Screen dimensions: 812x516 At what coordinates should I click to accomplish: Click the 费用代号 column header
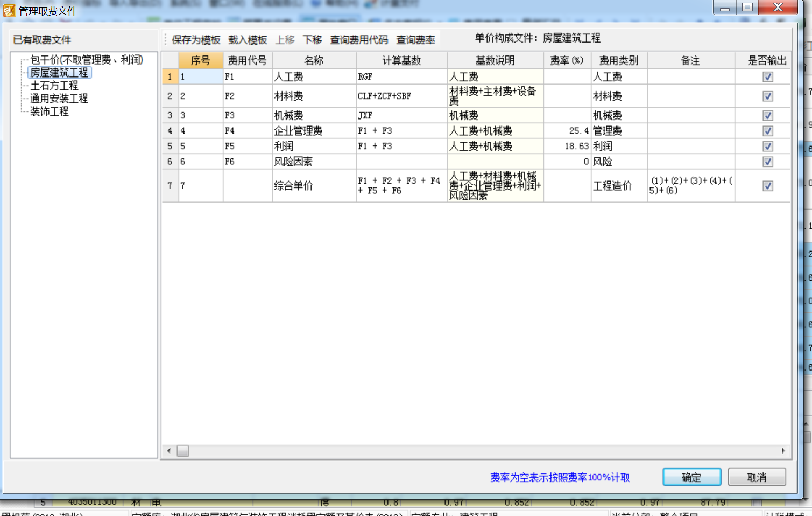click(248, 60)
